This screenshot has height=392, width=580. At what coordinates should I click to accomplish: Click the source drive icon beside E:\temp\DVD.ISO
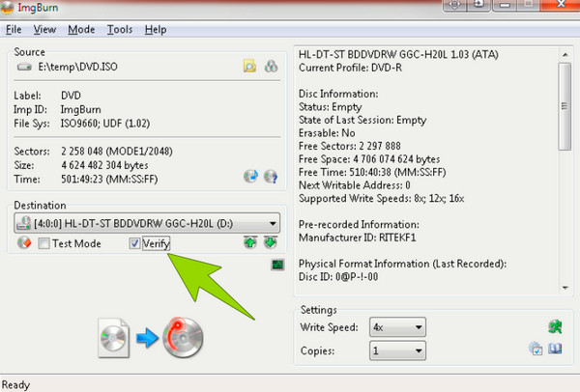click(24, 67)
